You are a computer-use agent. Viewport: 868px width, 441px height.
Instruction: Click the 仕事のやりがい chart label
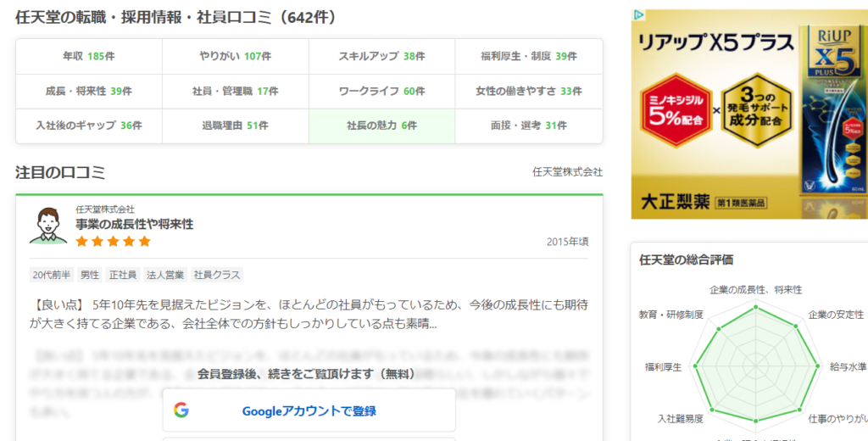837,419
